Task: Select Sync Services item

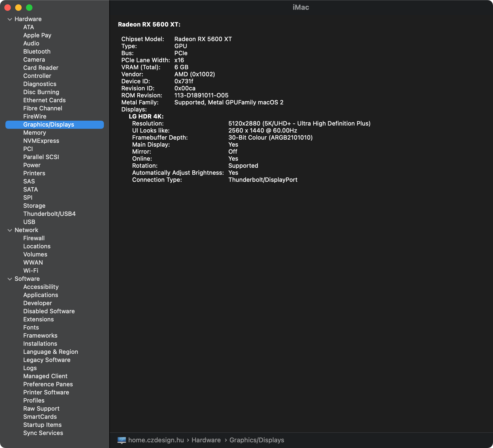Action: pos(43,433)
